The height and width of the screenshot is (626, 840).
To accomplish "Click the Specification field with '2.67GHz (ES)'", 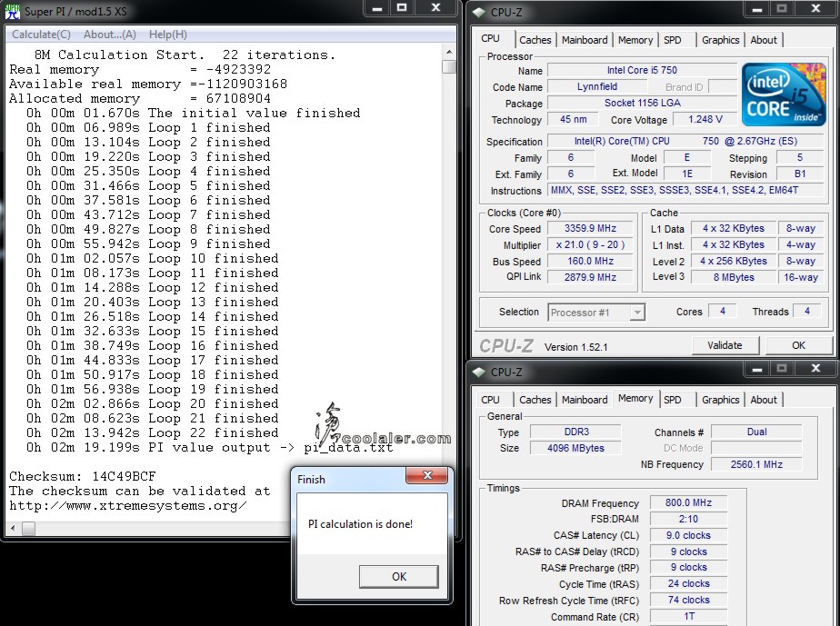I will coord(685,142).
